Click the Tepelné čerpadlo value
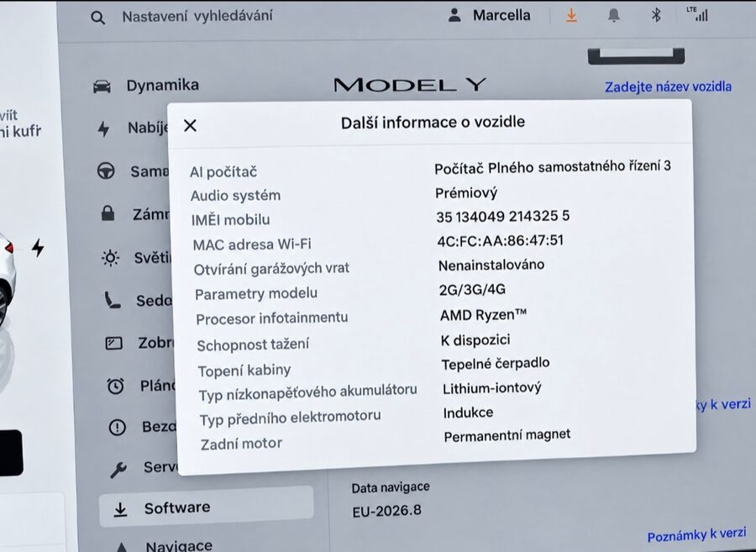 [x=496, y=364]
